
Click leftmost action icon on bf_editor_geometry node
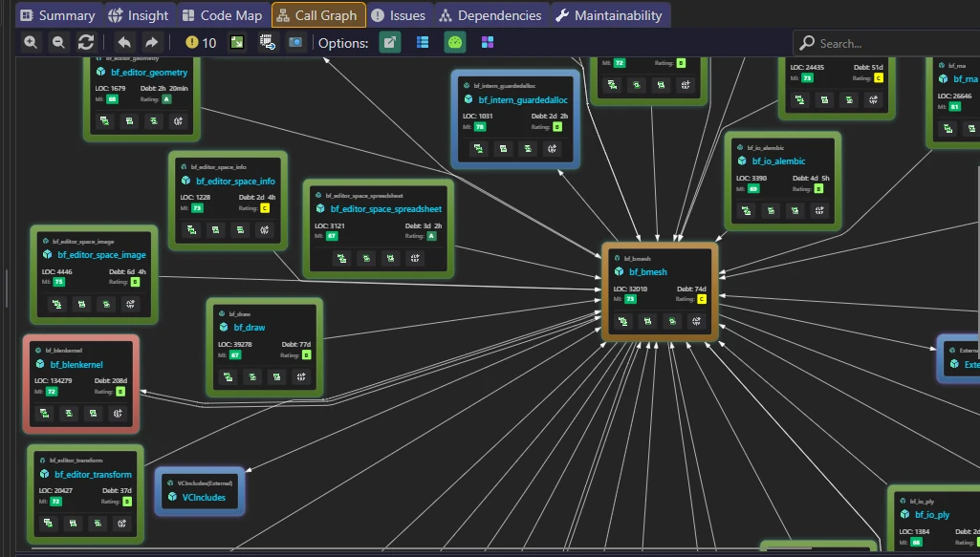tap(105, 120)
